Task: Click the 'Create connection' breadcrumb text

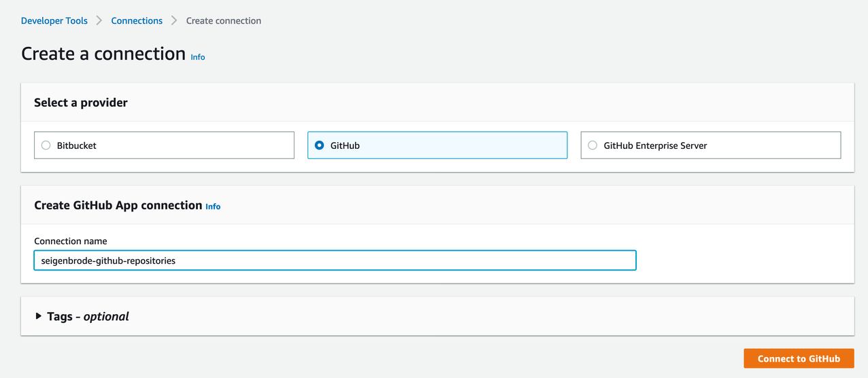Action: point(224,21)
